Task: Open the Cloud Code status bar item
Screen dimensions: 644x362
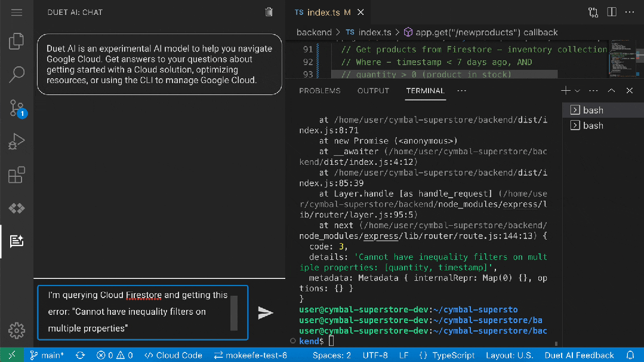Action: 173,355
